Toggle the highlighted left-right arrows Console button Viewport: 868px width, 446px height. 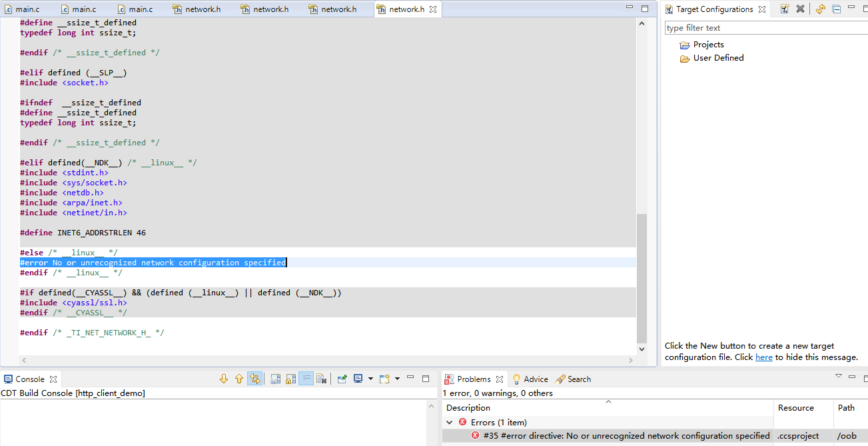coord(254,379)
